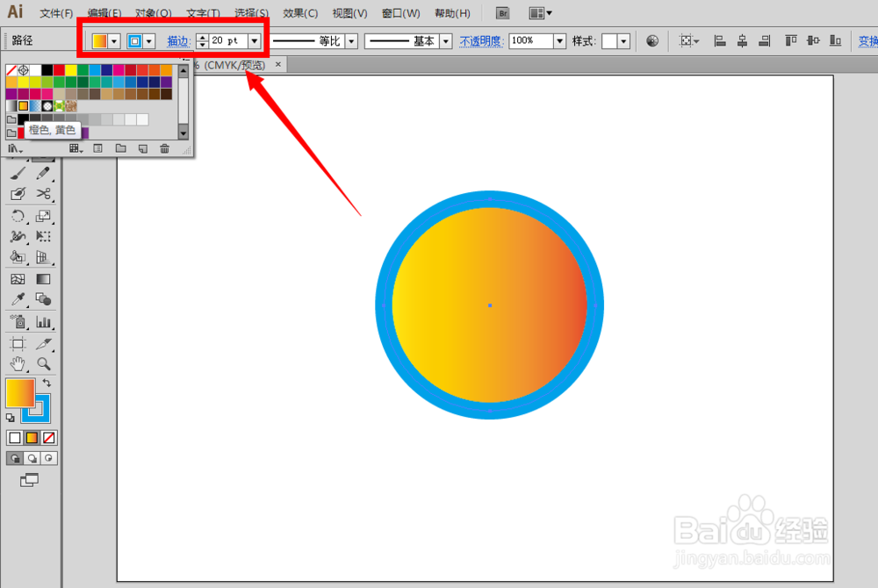Open arrange documents dropdown
878x588 pixels.
click(540, 13)
